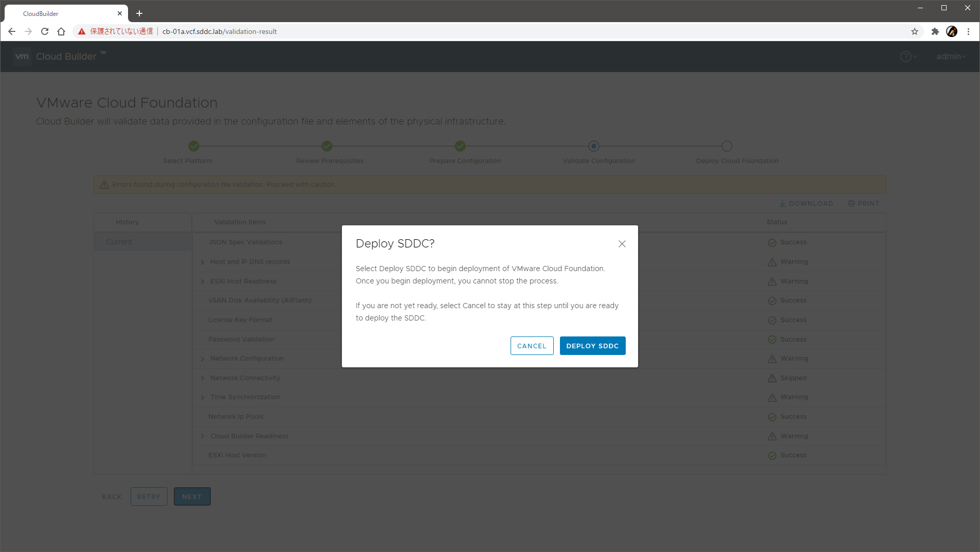The height and width of the screenshot is (552, 980).
Task: Open the admin user dropdown
Action: (x=951, y=57)
